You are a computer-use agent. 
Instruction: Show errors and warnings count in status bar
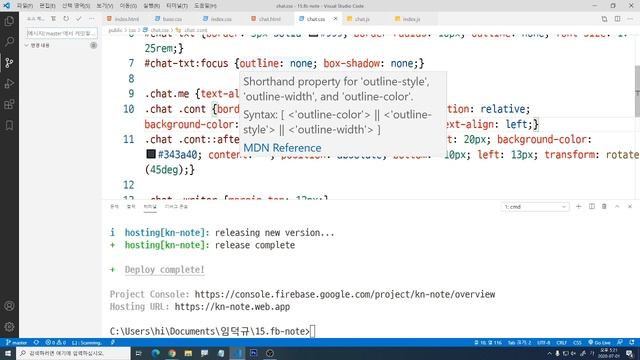point(56,342)
